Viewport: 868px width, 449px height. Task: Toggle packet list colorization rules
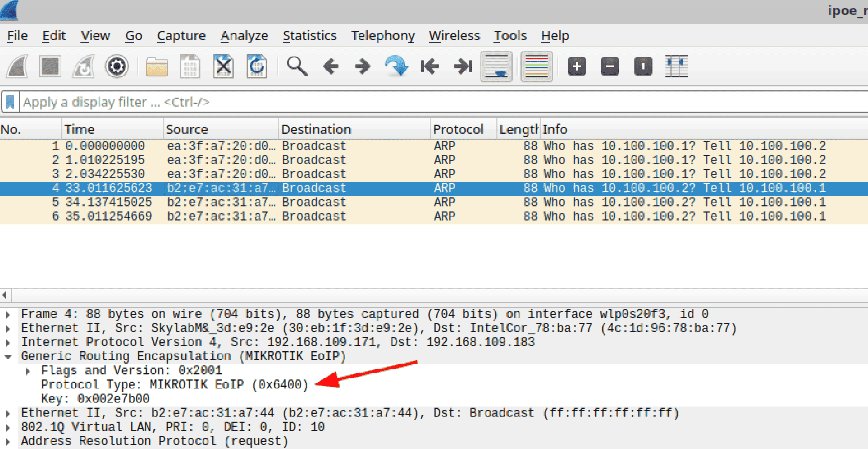(537, 67)
